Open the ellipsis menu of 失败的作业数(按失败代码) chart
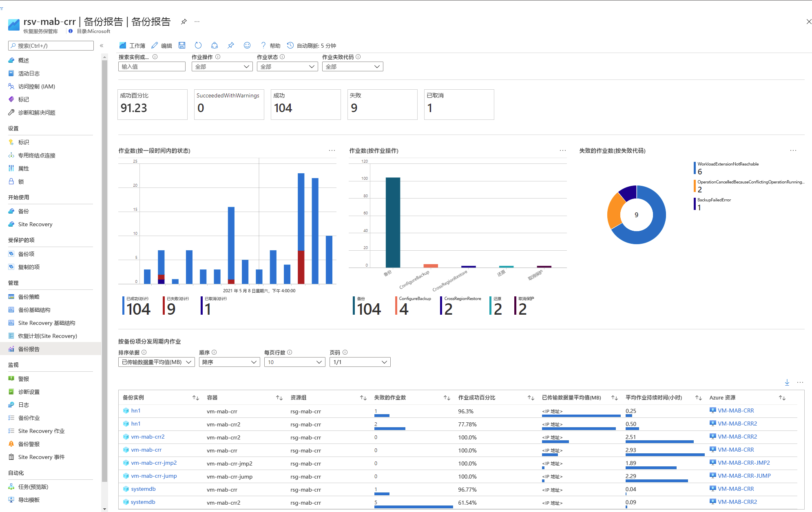 point(793,150)
